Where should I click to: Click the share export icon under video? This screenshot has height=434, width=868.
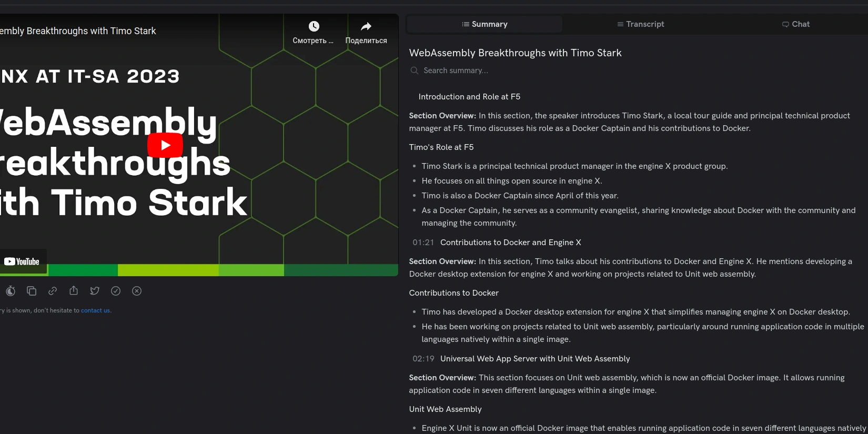[74, 291]
